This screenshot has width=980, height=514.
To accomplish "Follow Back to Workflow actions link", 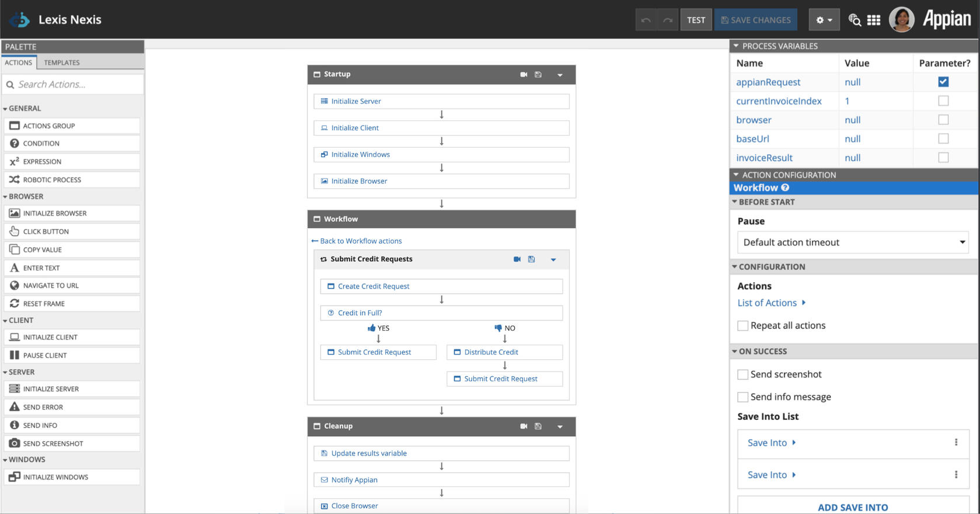I will click(x=357, y=241).
